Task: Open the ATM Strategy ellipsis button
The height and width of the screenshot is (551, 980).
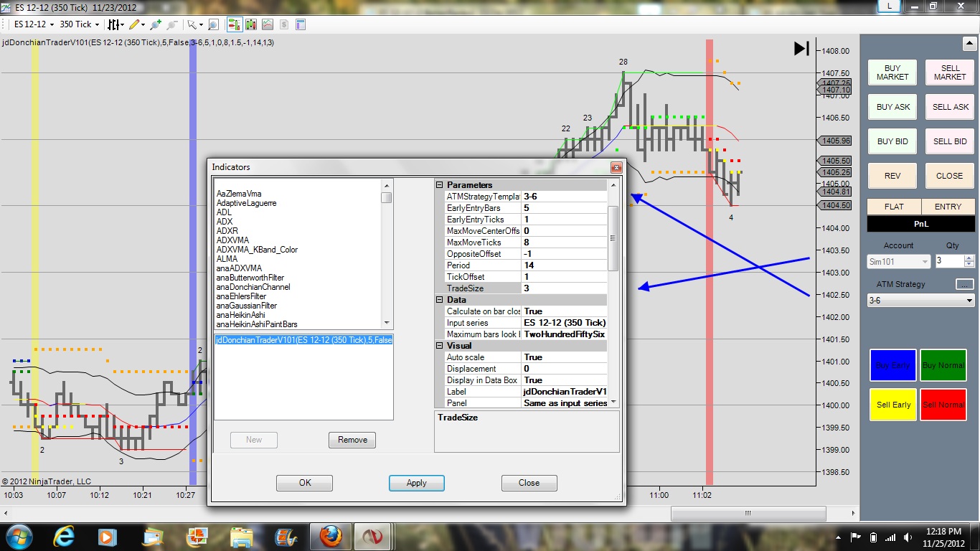Action: pos(965,285)
